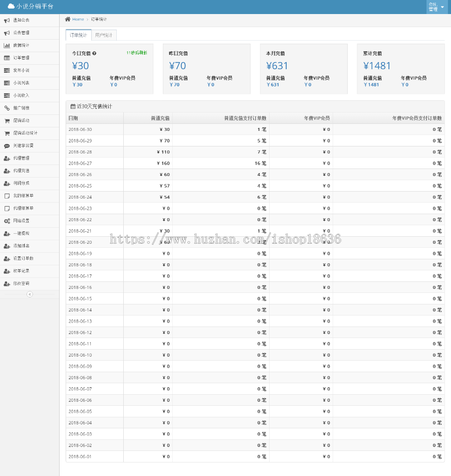The width and height of the screenshot is (451, 476).
Task: Open 修改密码 in the sidebar
Action: pyautogui.click(x=21, y=283)
